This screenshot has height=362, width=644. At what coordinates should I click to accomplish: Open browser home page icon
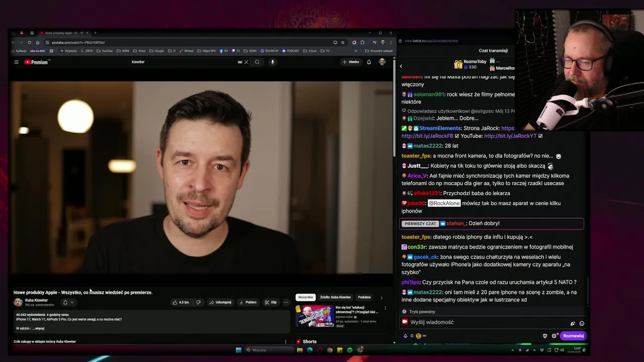(37, 42)
